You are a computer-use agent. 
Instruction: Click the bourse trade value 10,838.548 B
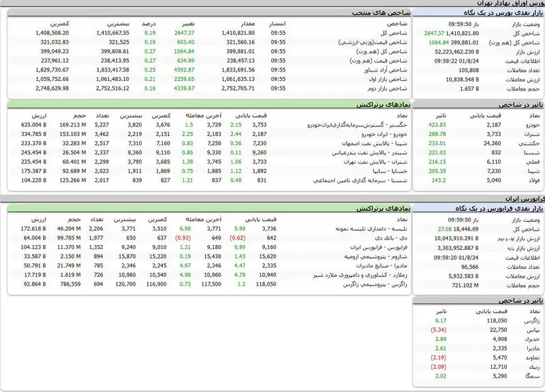[x=463, y=80]
